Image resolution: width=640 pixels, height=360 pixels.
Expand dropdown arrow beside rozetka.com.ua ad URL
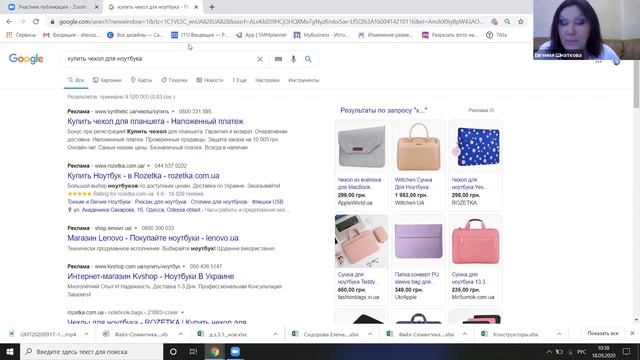149,166
